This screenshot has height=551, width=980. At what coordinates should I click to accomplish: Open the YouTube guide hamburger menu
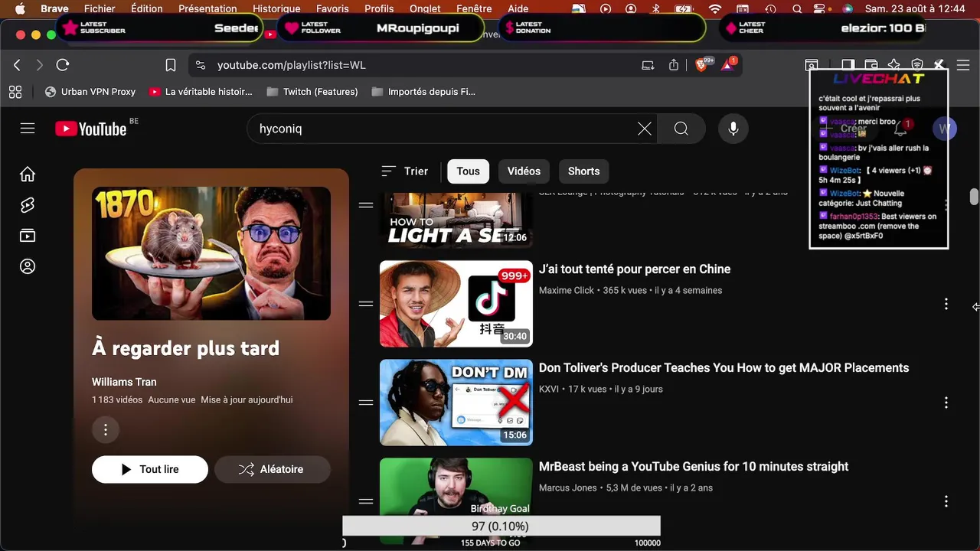coord(28,129)
